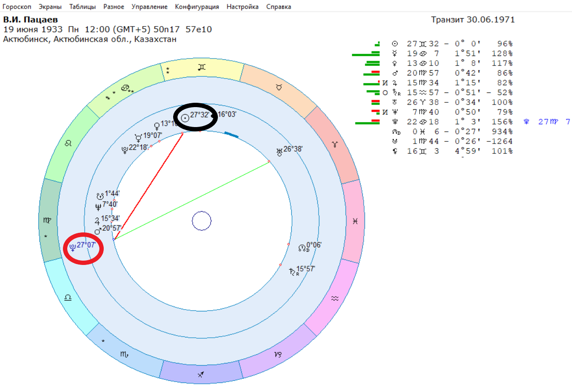This screenshot has height=392, width=572.
Task: Select the Gemini sign on the zodiac ring
Action: point(201,68)
